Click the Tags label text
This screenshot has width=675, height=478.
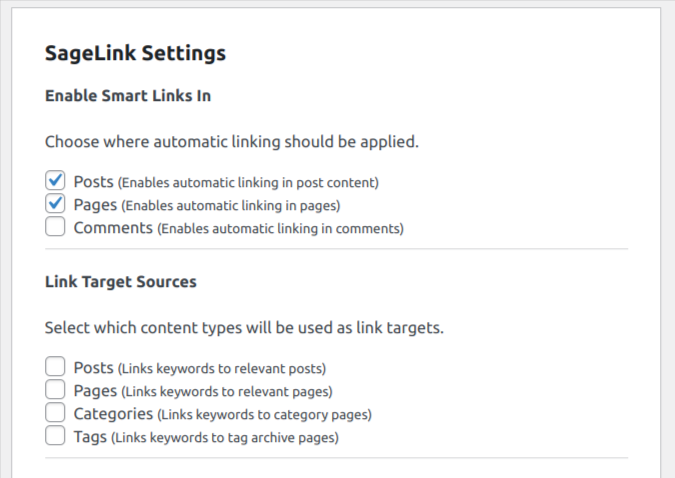[89, 437]
